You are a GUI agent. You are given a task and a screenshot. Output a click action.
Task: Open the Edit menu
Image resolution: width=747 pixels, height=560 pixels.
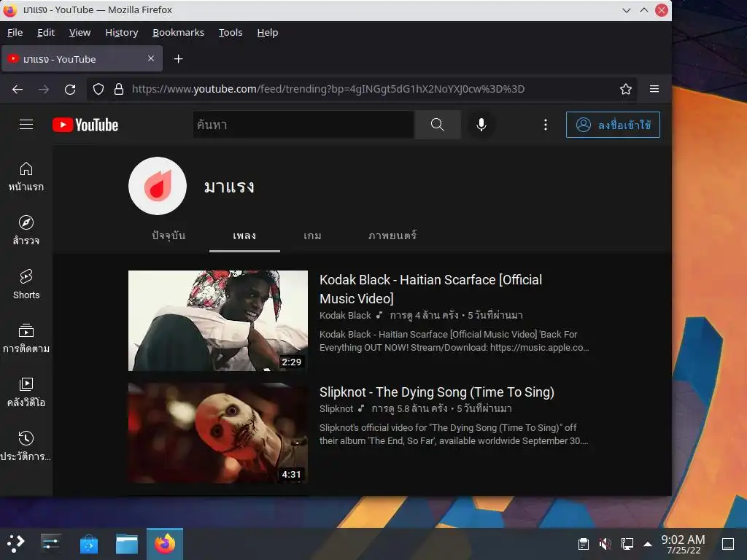click(x=46, y=32)
